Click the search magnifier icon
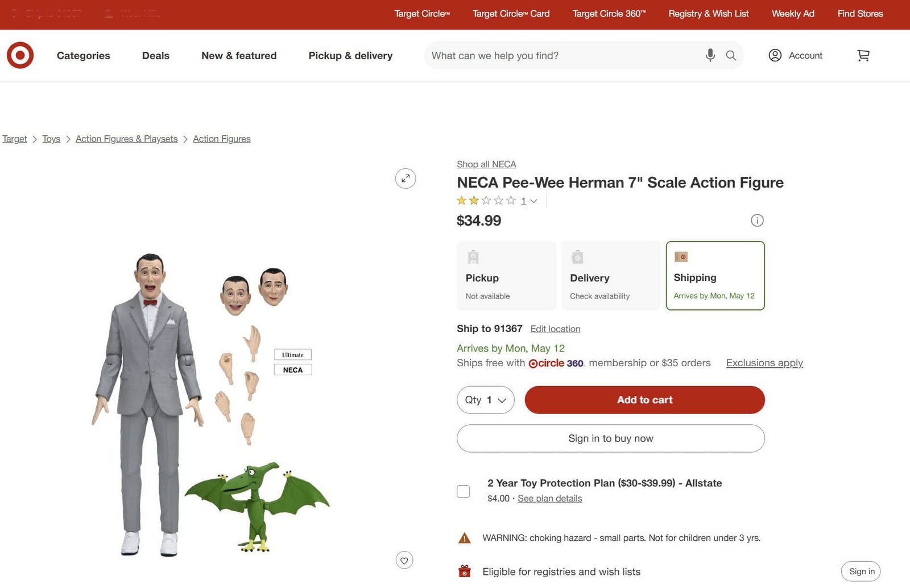The width and height of the screenshot is (910, 588). pyautogui.click(x=731, y=56)
